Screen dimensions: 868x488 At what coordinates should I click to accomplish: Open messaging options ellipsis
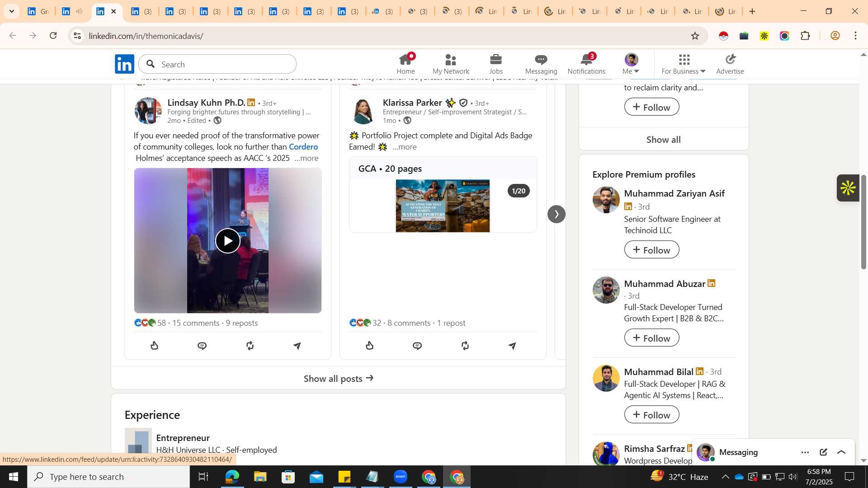point(805,452)
